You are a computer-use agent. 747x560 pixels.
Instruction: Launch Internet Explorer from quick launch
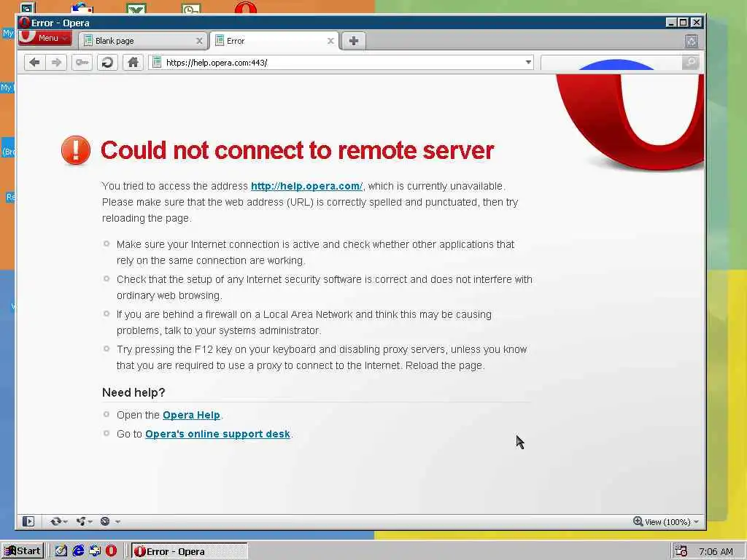tap(78, 551)
